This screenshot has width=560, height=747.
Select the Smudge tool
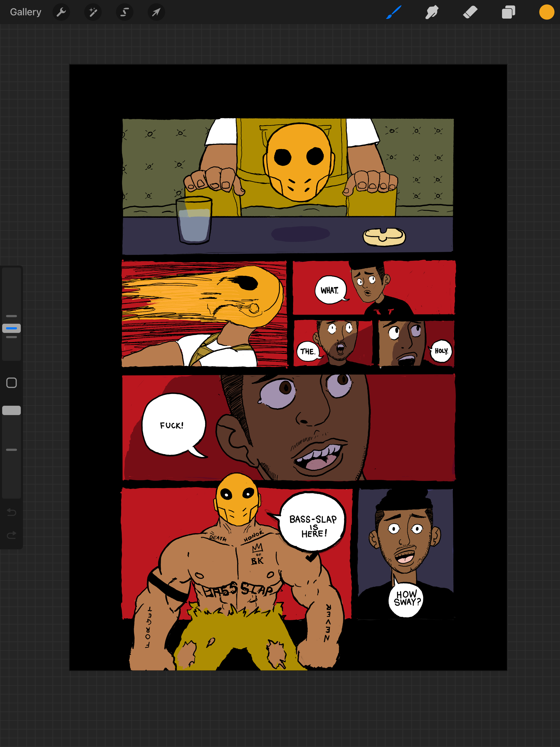point(432,13)
